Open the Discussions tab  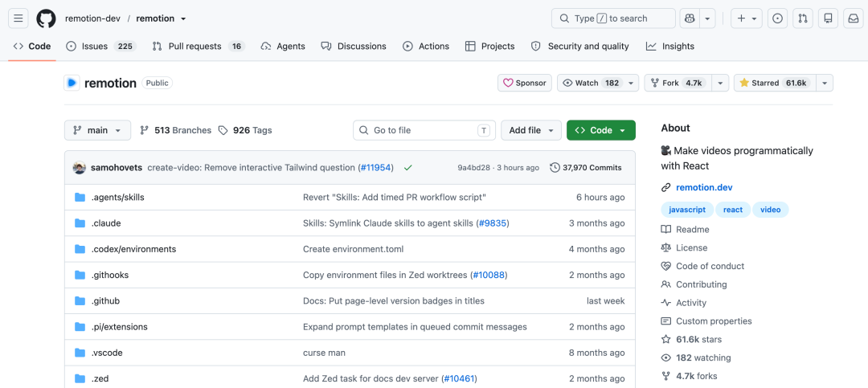click(x=354, y=47)
